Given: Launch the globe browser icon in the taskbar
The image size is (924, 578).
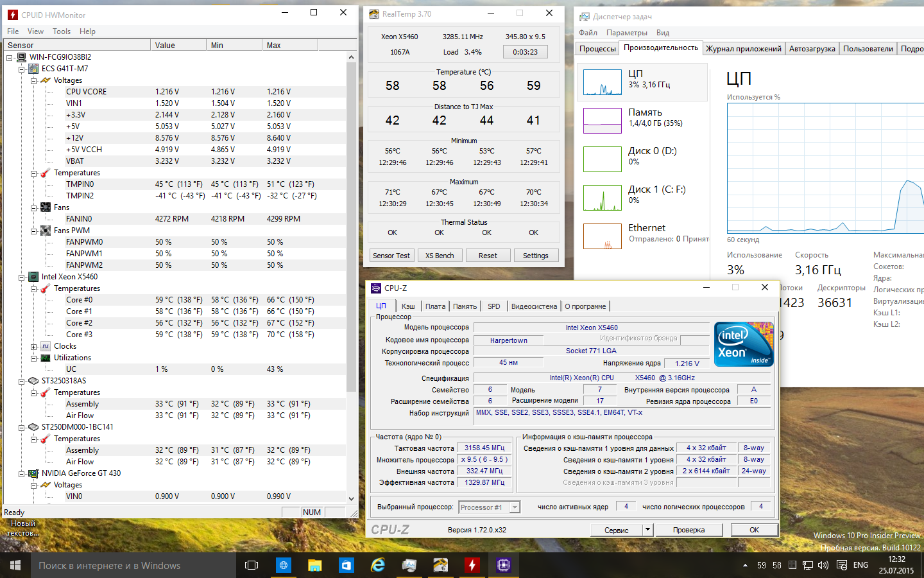Looking at the screenshot, I should [283, 565].
